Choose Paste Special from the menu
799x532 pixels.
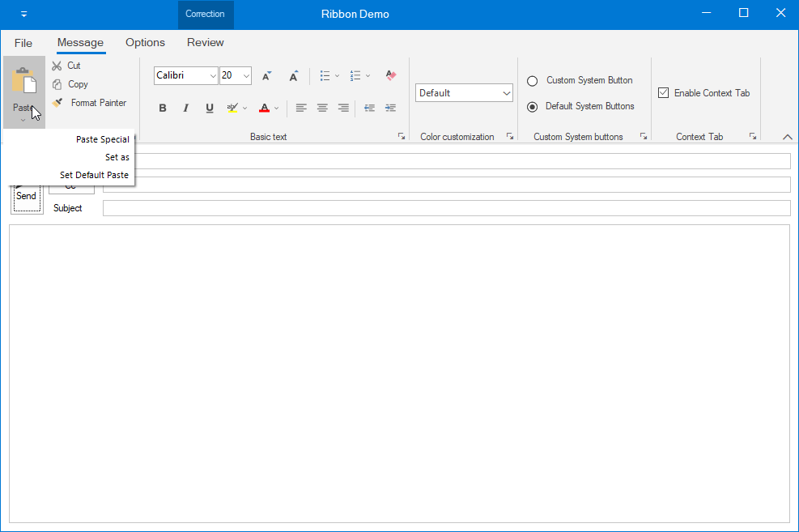pyautogui.click(x=102, y=139)
